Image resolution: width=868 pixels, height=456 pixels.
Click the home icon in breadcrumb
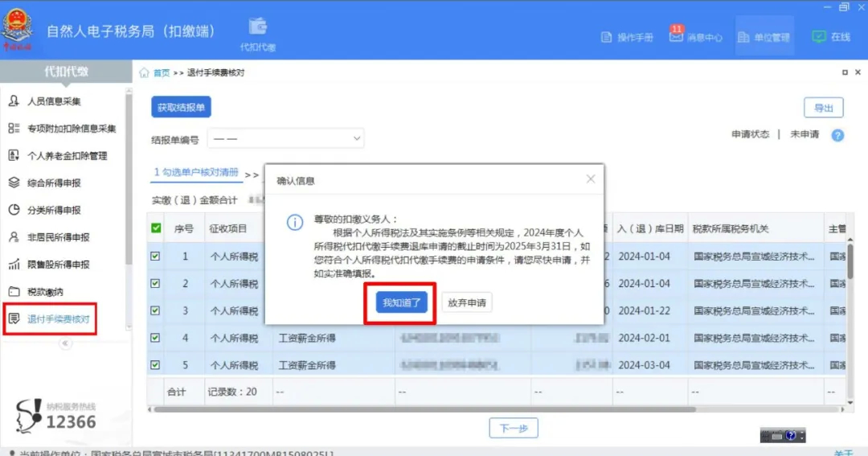tap(144, 72)
